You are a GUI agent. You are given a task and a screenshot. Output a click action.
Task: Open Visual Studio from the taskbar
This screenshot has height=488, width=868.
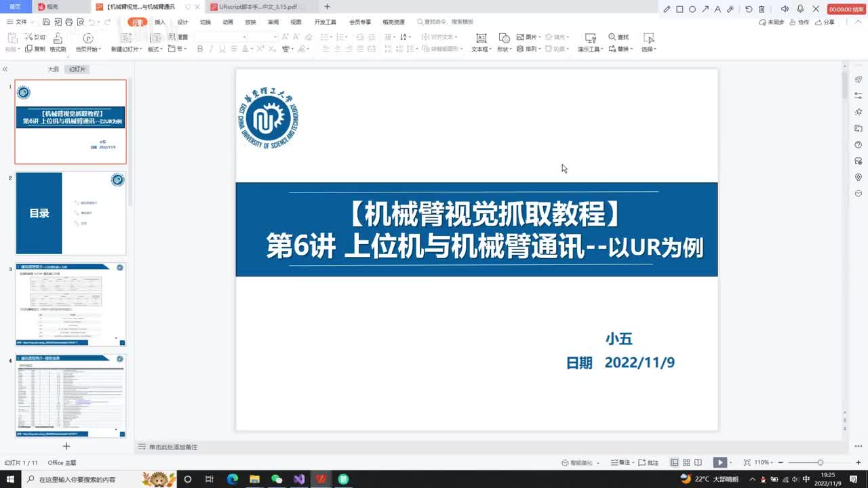tap(299, 479)
